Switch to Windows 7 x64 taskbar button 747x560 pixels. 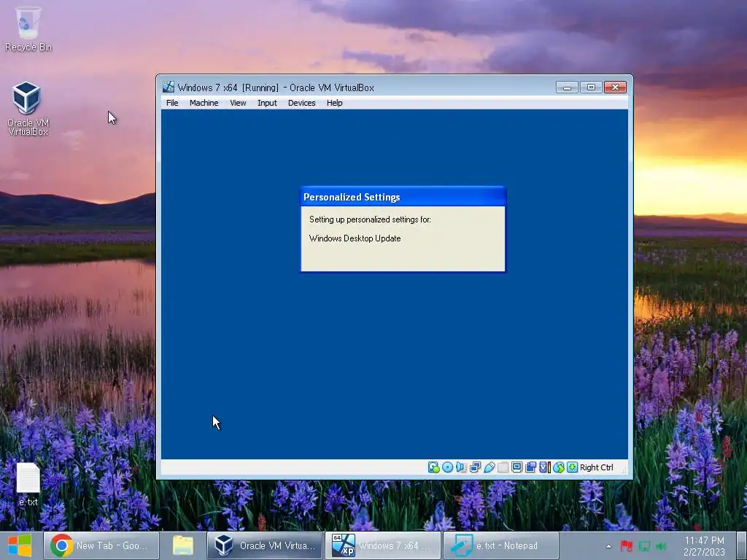click(383, 545)
